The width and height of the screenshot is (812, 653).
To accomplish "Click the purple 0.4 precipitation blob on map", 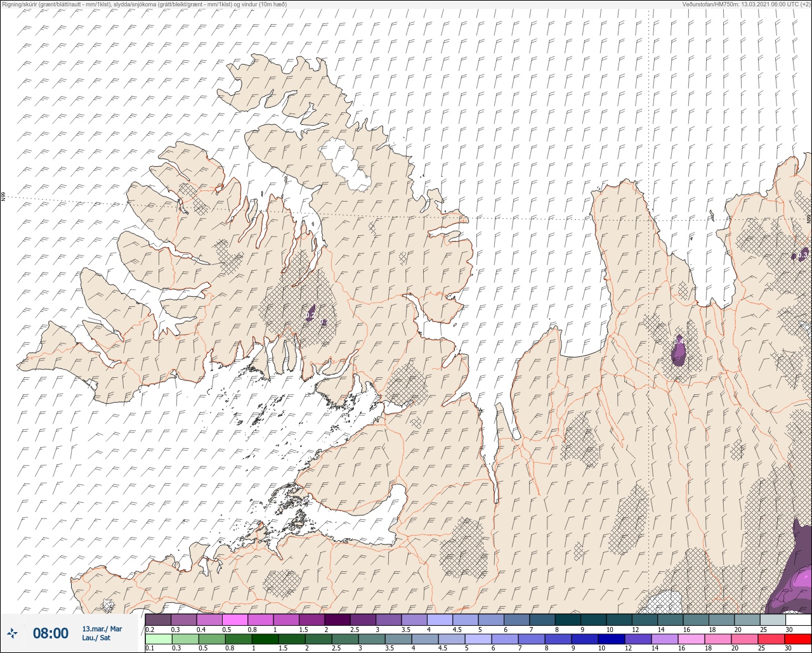I will pyautogui.click(x=679, y=350).
